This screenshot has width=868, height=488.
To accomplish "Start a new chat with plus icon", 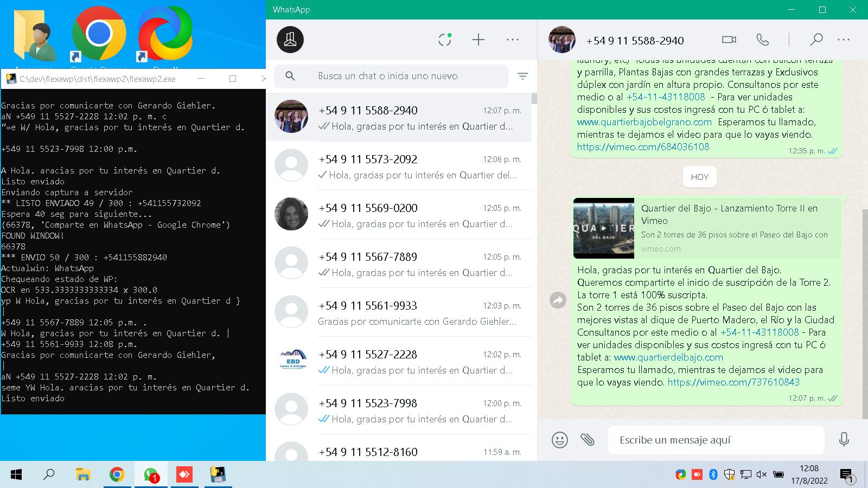I will tap(478, 40).
